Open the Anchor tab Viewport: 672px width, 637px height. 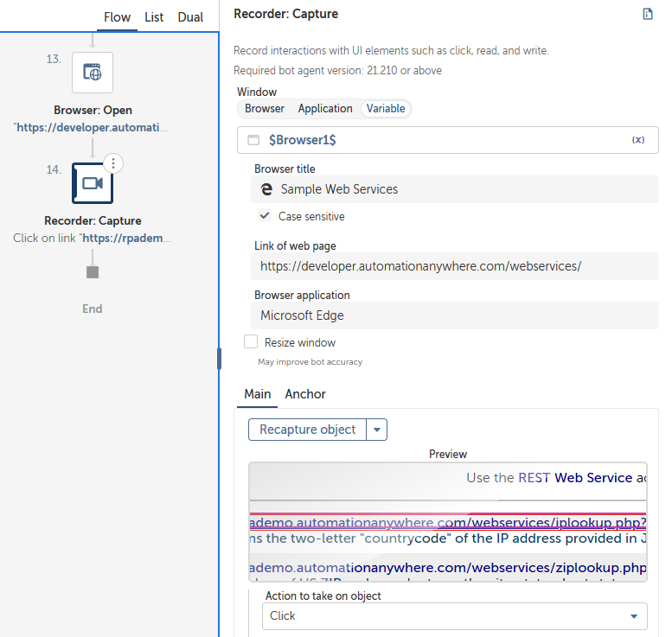pyautogui.click(x=305, y=394)
